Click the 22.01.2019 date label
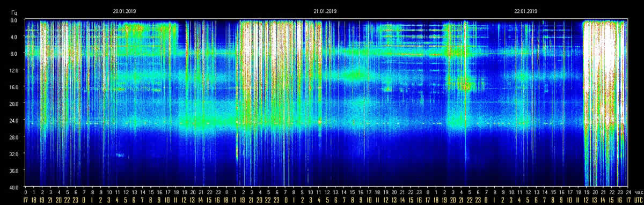This screenshot has height=205, width=644. coord(526,11)
